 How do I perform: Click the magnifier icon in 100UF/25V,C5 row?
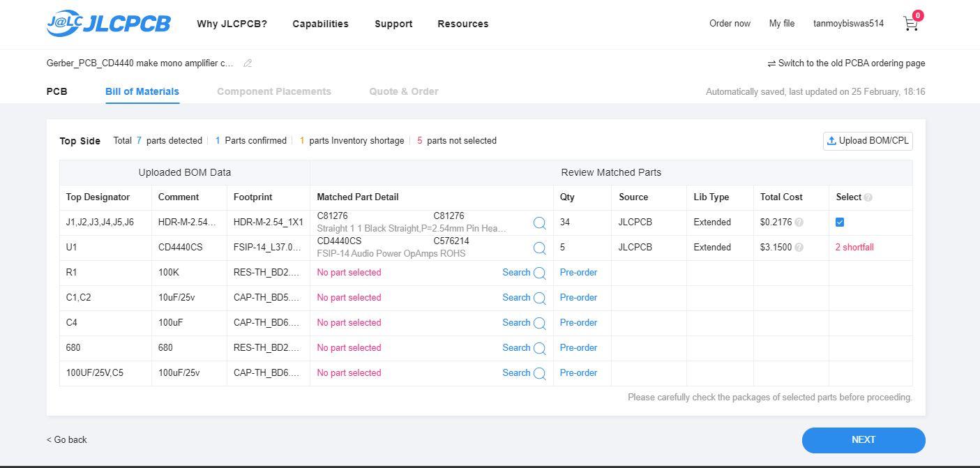(539, 373)
